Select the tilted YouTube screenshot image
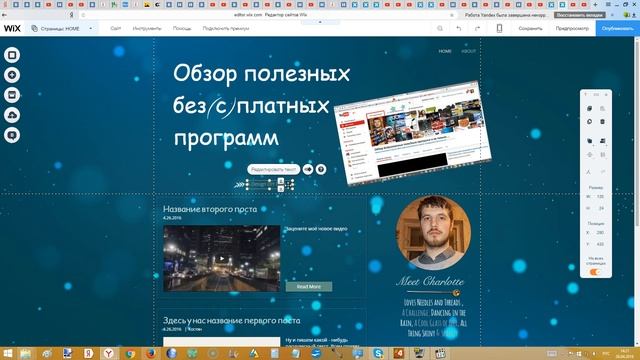 point(413,133)
